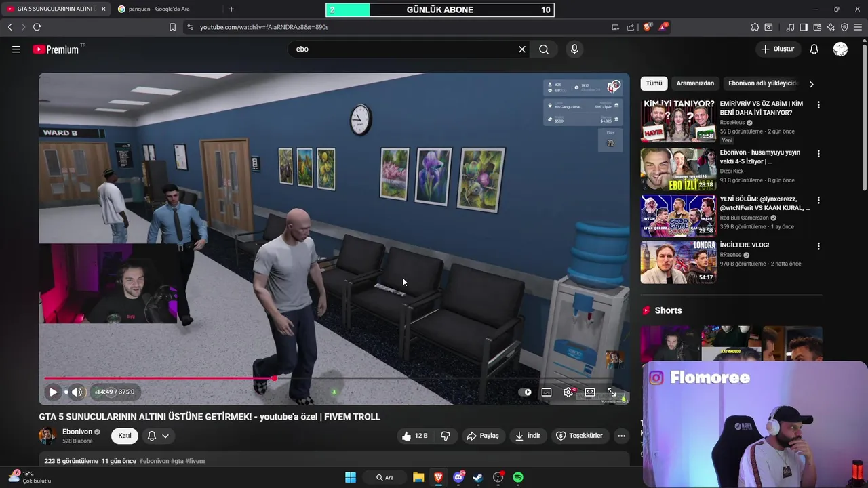Open the Brave music playlist icon
Image resolution: width=868 pixels, height=488 pixels.
coord(790,27)
